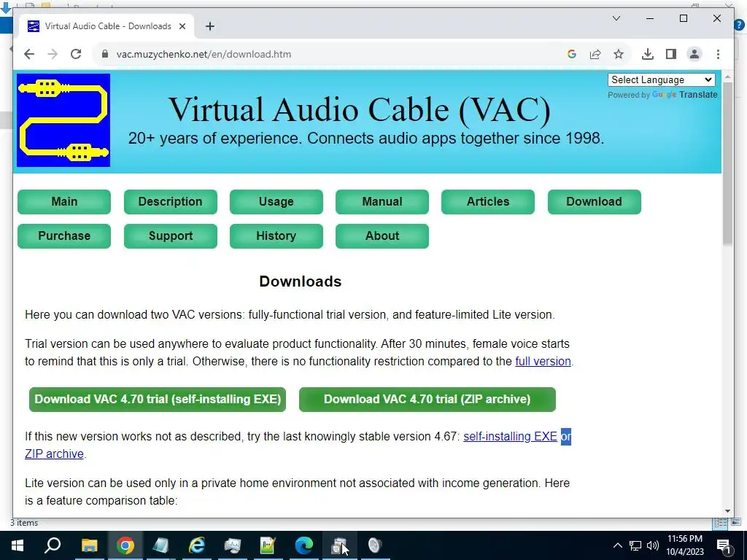Click scrollbar up arrow
Screen dimensions: 747x560
(727, 76)
